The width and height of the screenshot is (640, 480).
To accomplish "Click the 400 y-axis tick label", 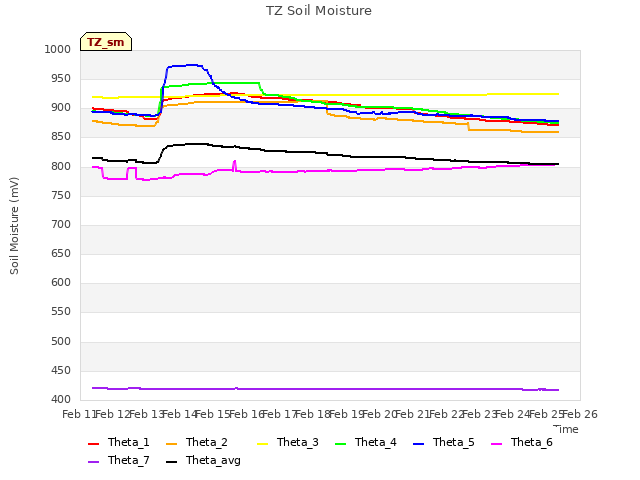I will (61, 399).
